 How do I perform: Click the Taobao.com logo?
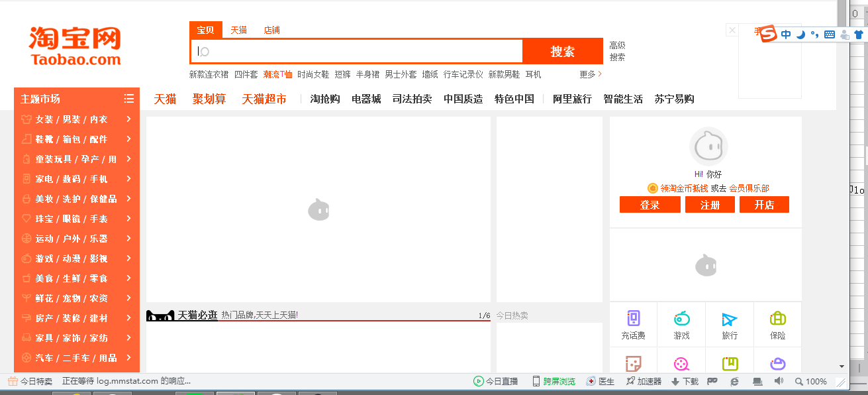tap(75, 46)
